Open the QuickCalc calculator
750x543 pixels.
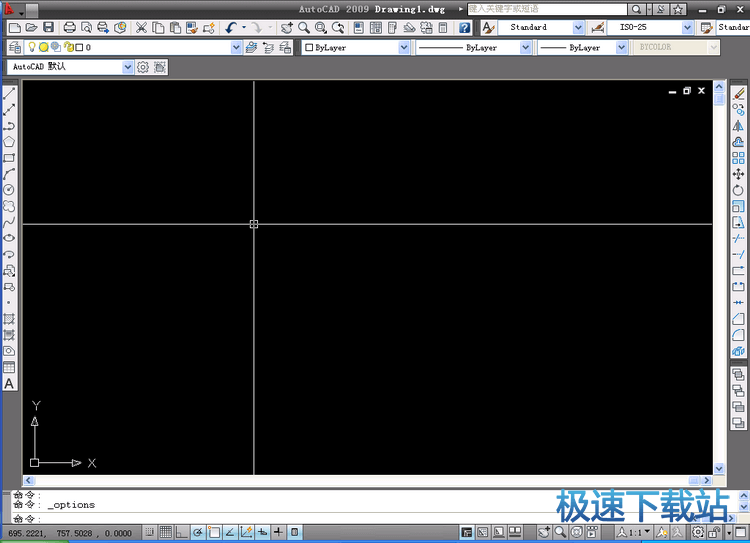(443, 28)
